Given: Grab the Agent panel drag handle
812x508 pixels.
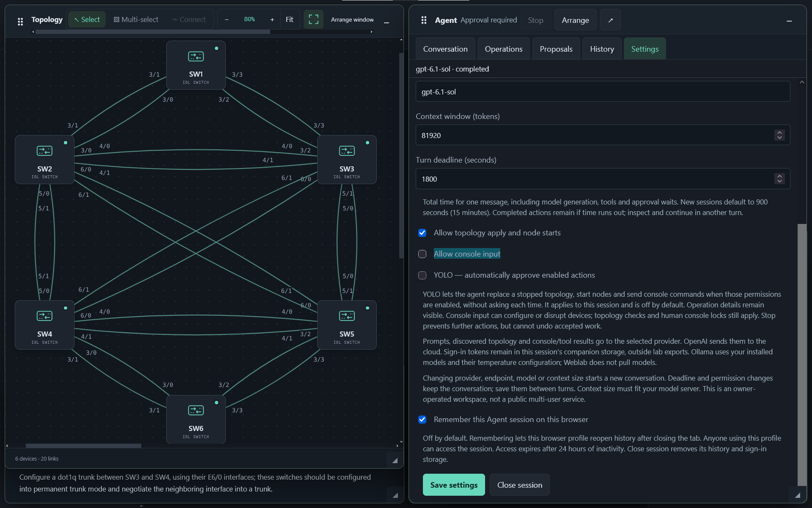Looking at the screenshot, I should tap(424, 20).
